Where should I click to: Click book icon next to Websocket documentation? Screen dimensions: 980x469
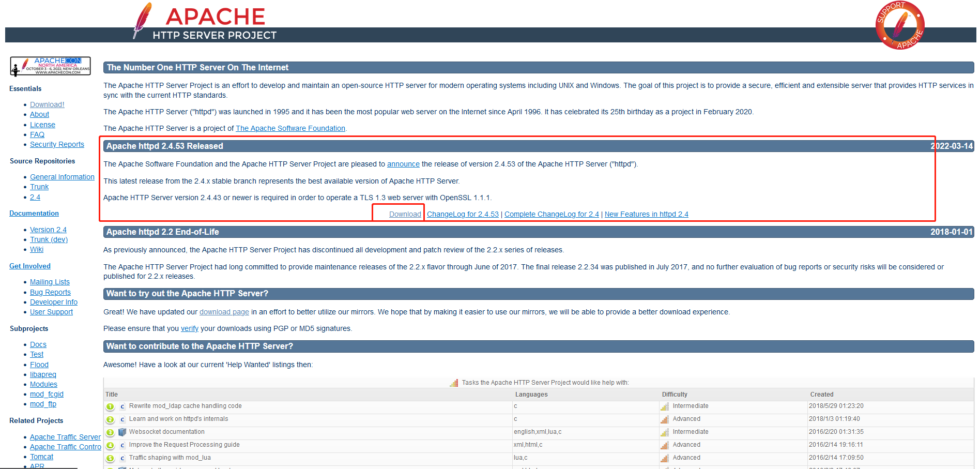[x=122, y=432]
